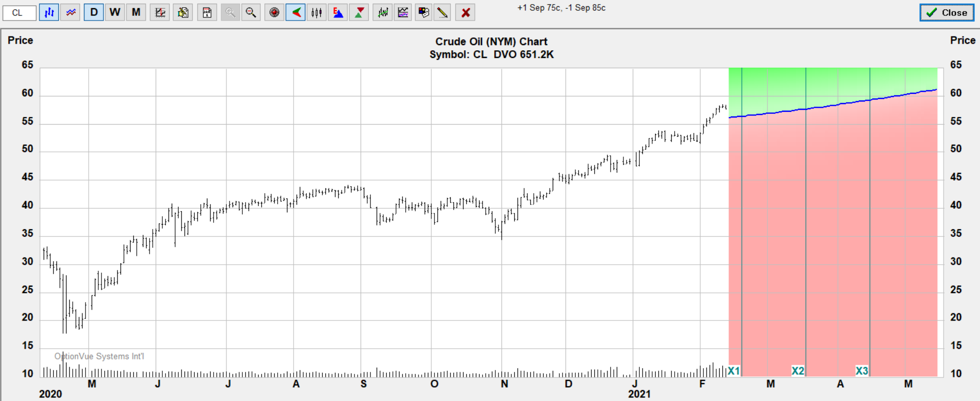Click the greyed zoom-in magnifier icon
Screen dimensions: 980x401
(231, 12)
